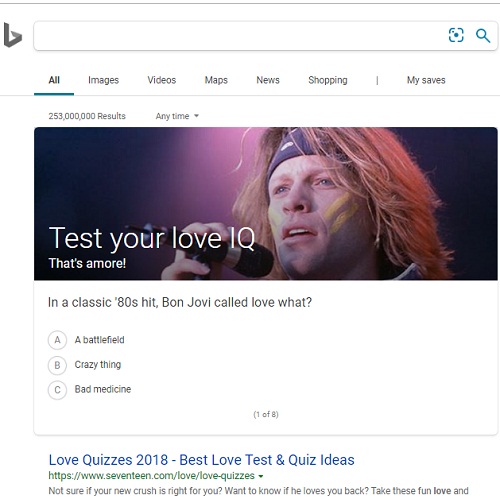Viewport: 500px width, 499px height.
Task: Click inside the Bing search box
Action: 240,35
